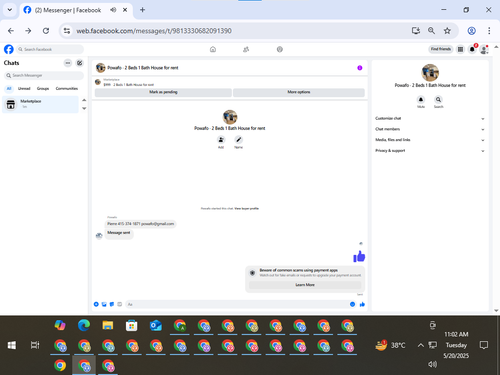This screenshot has width=500, height=375.
Task: Open Windows notification center icon
Action: pos(483,345)
